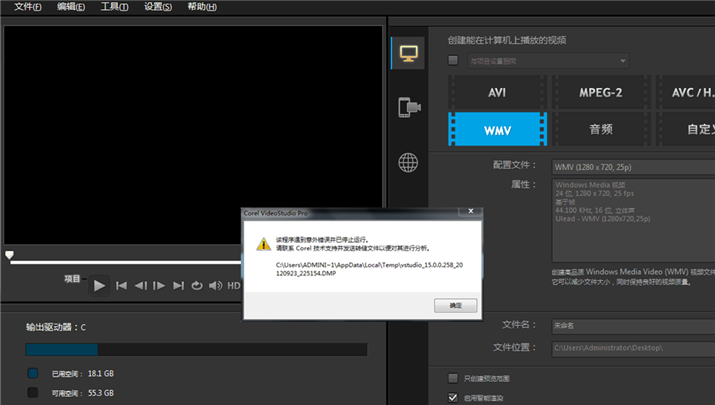Choose the MPEG-2 format button
Screen dimensions: 715x405
pyautogui.click(x=601, y=93)
